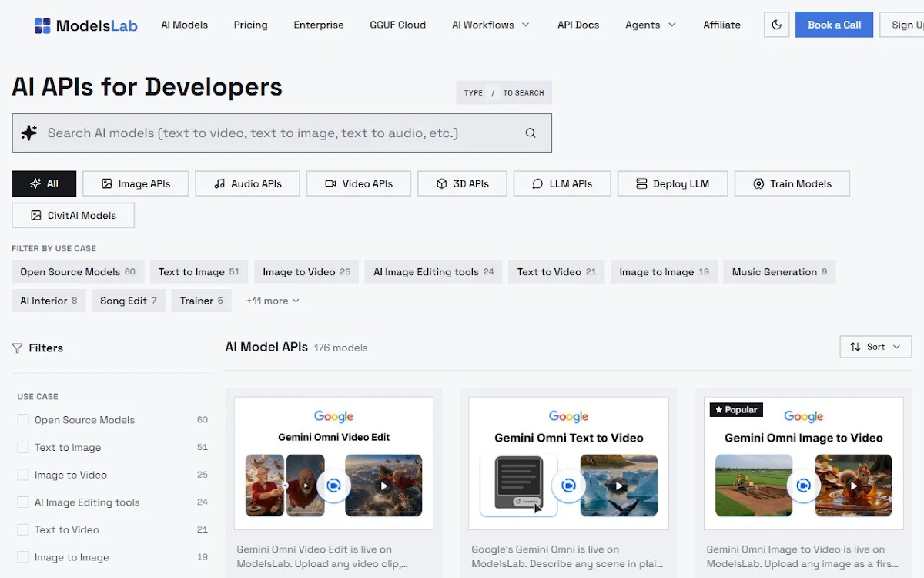
Task: Check the Image to Video filter checkbox
Action: [x=23, y=475]
